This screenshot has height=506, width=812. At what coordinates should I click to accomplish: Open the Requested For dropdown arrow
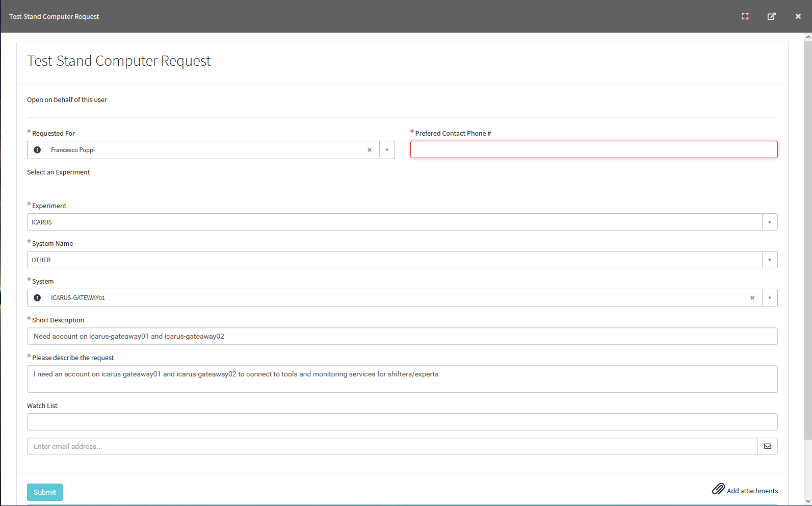coord(387,150)
